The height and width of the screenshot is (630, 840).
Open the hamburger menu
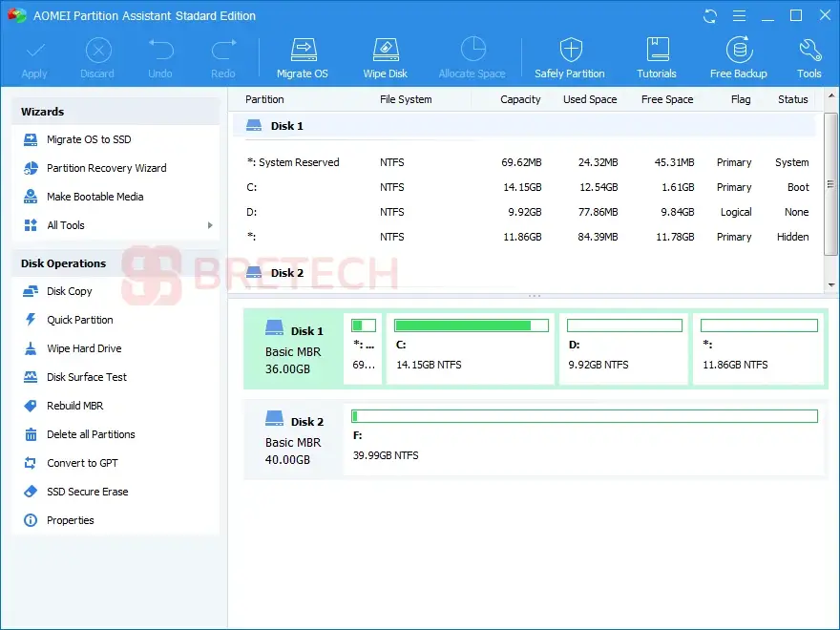click(739, 15)
